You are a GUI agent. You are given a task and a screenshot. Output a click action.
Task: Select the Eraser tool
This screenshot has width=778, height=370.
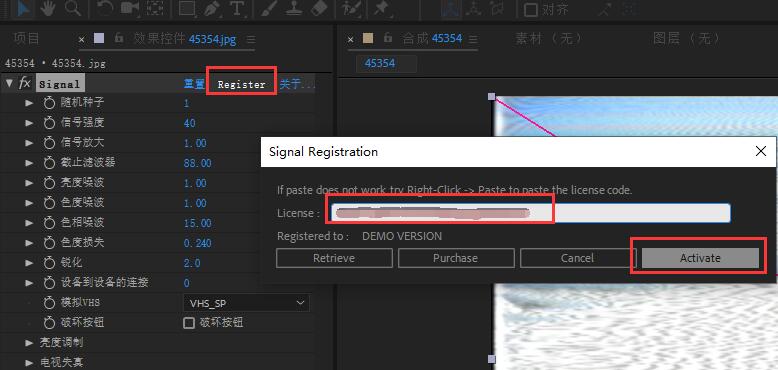coord(320,8)
